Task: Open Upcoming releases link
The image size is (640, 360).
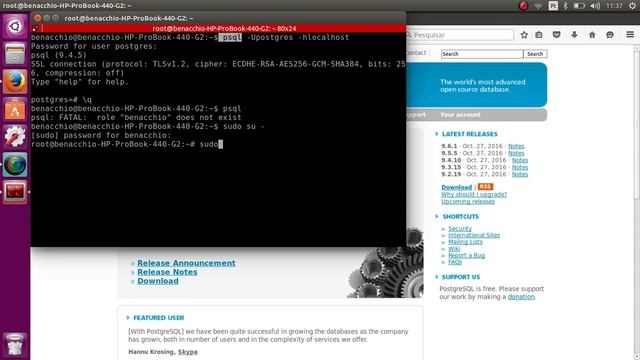Action: click(468, 201)
